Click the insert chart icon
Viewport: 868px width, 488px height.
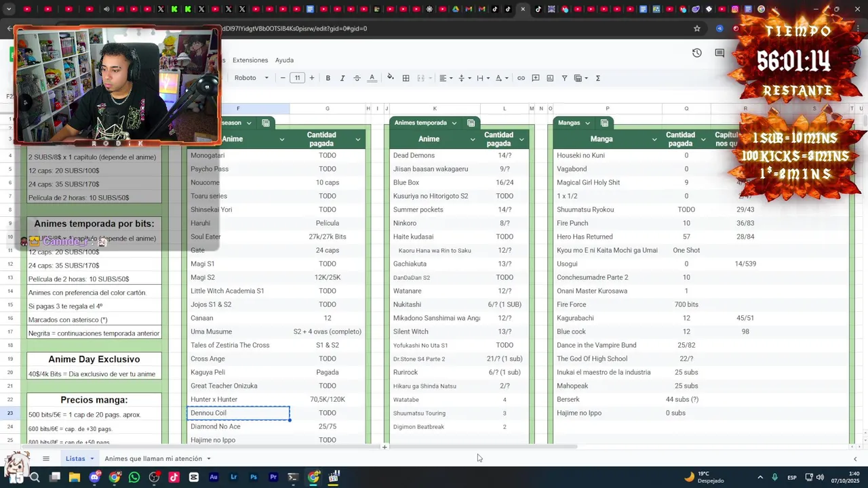click(550, 78)
